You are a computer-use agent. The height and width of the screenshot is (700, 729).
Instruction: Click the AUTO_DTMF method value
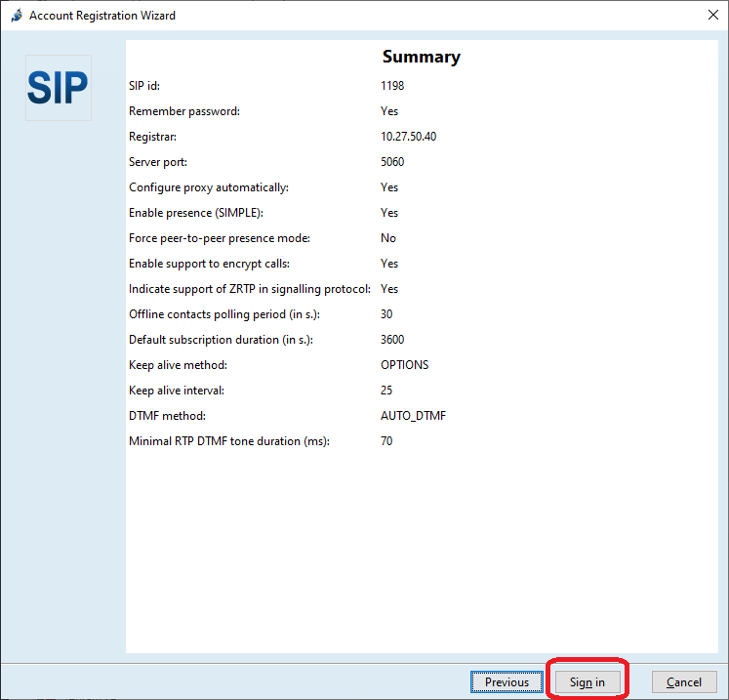(413, 416)
